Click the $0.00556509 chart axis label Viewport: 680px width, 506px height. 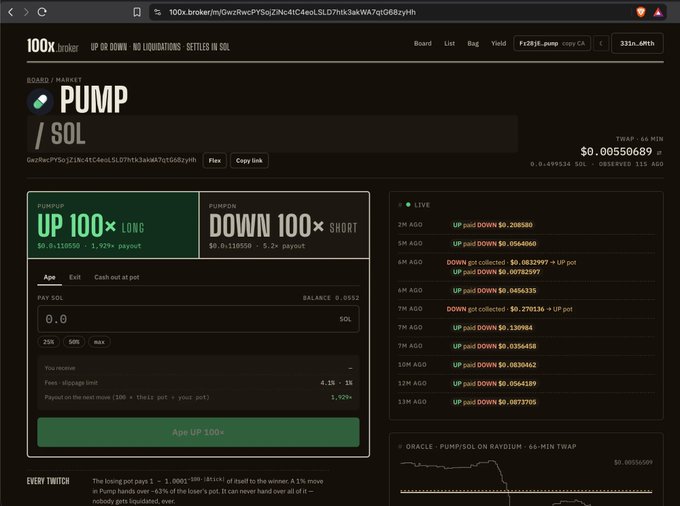click(633, 463)
